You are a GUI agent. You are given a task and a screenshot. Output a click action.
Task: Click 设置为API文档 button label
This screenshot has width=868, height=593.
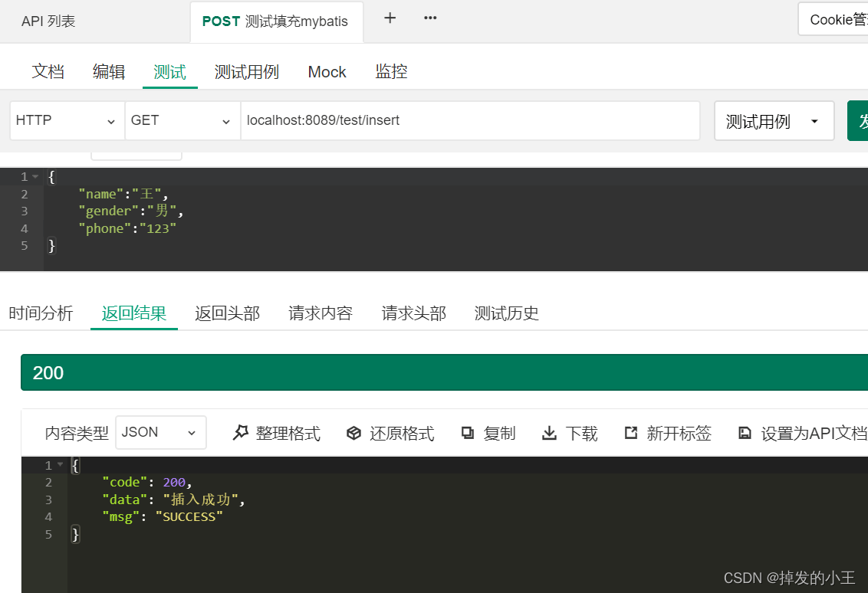[x=814, y=433]
